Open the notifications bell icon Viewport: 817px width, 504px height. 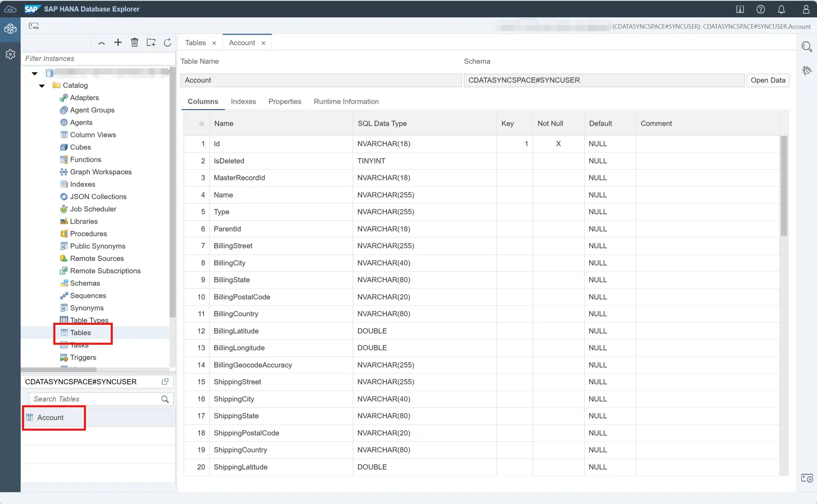tap(781, 9)
